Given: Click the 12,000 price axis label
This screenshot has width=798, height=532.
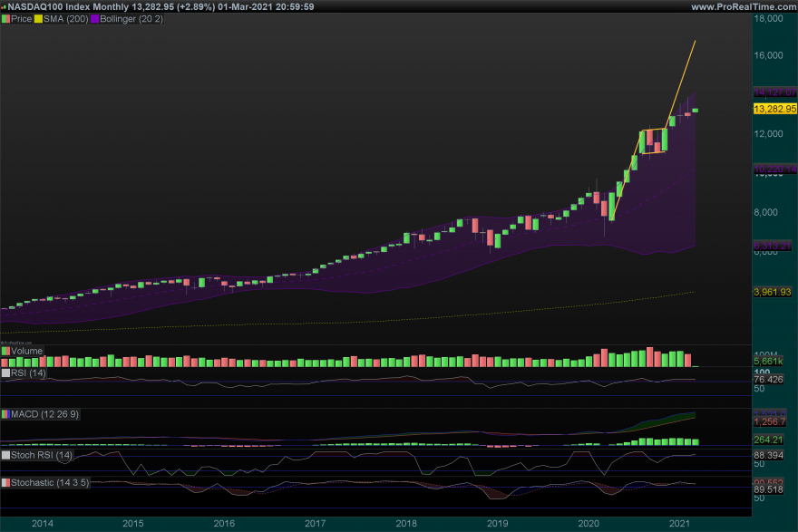Looking at the screenshot, I should tap(768, 134).
